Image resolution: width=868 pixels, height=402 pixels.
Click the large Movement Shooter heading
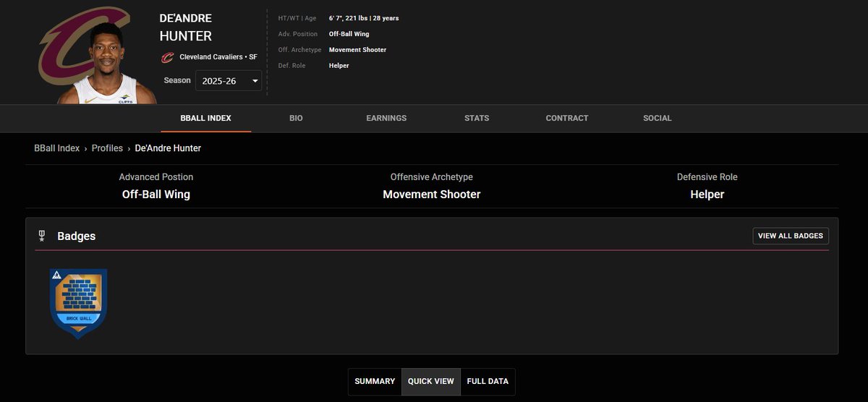[x=432, y=194]
